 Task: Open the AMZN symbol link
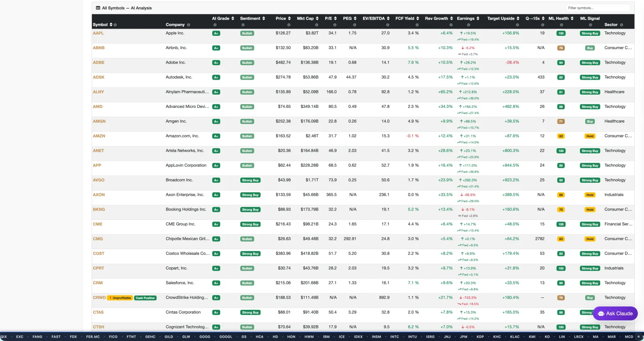(99, 136)
